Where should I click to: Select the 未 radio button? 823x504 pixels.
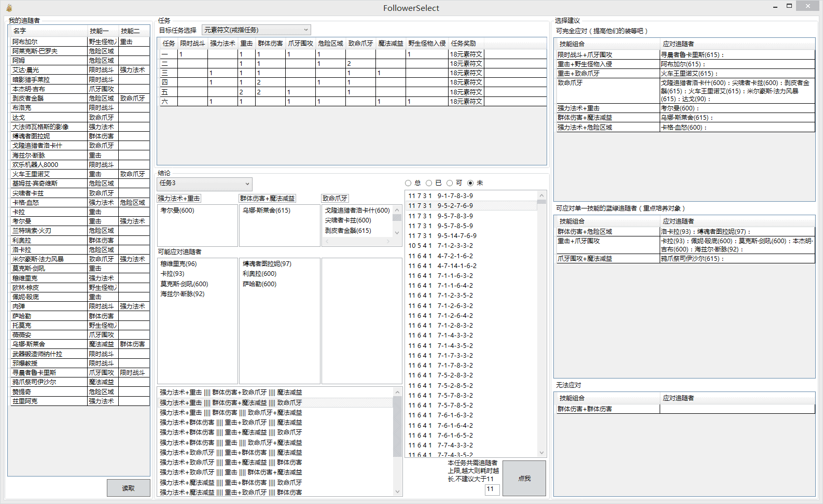pos(470,183)
